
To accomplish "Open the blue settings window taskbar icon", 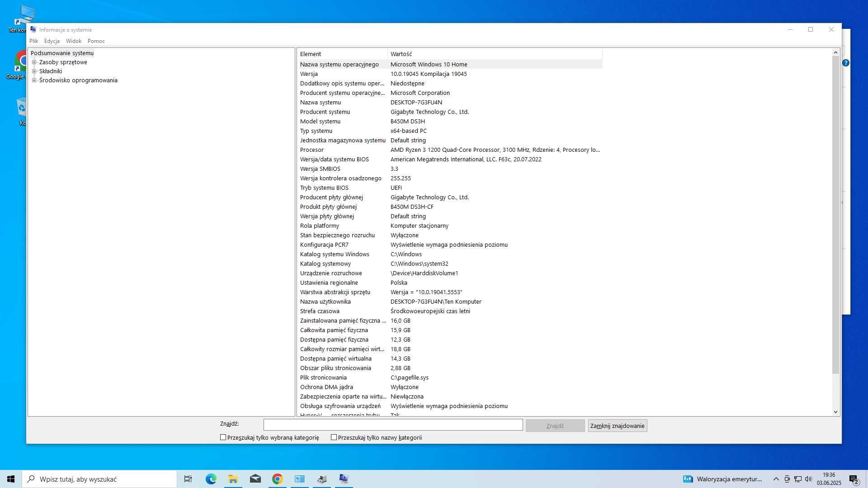I will click(300, 479).
